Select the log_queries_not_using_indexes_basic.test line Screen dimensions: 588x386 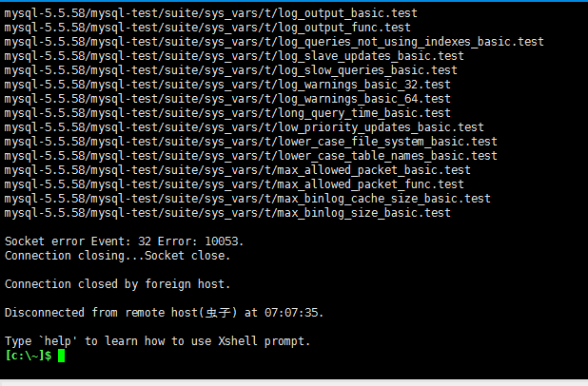tap(274, 42)
